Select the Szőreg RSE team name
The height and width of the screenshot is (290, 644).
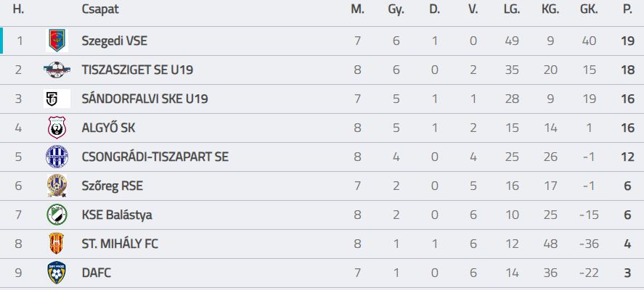112,186
